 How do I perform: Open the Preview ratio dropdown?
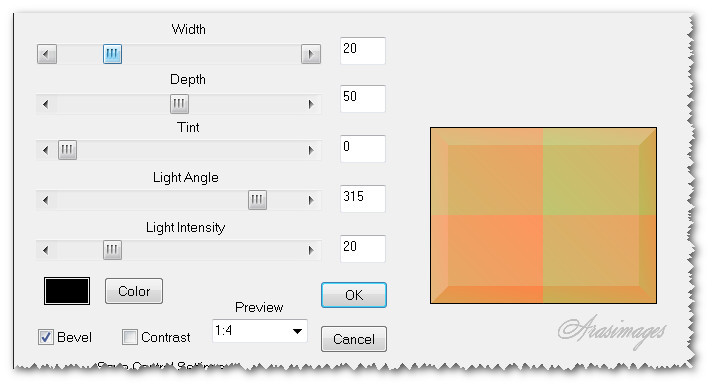tap(260, 331)
